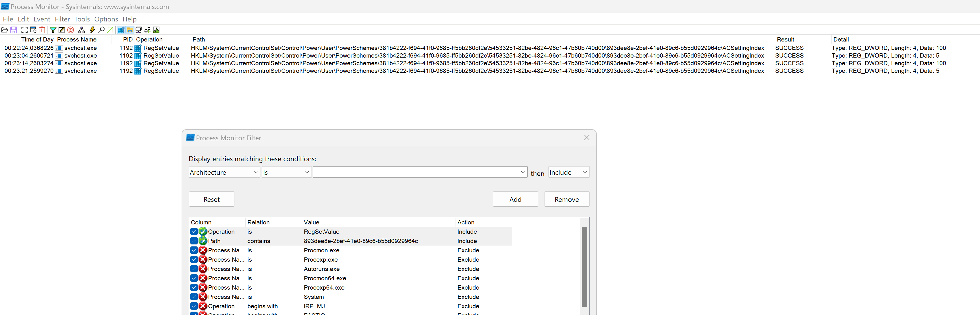
Task: Open the Process Tree view
Action: 81,30
